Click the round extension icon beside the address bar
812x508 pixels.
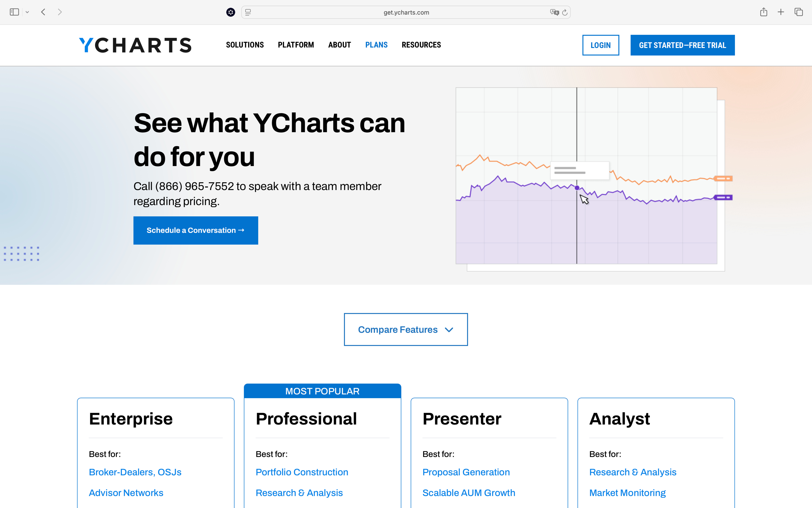pyautogui.click(x=230, y=12)
